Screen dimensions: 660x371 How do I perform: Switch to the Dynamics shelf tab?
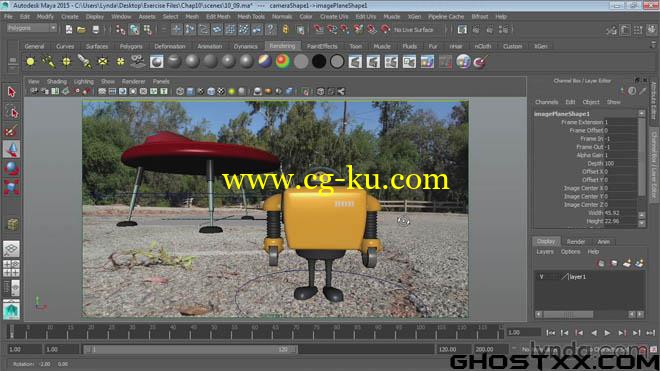(245, 46)
